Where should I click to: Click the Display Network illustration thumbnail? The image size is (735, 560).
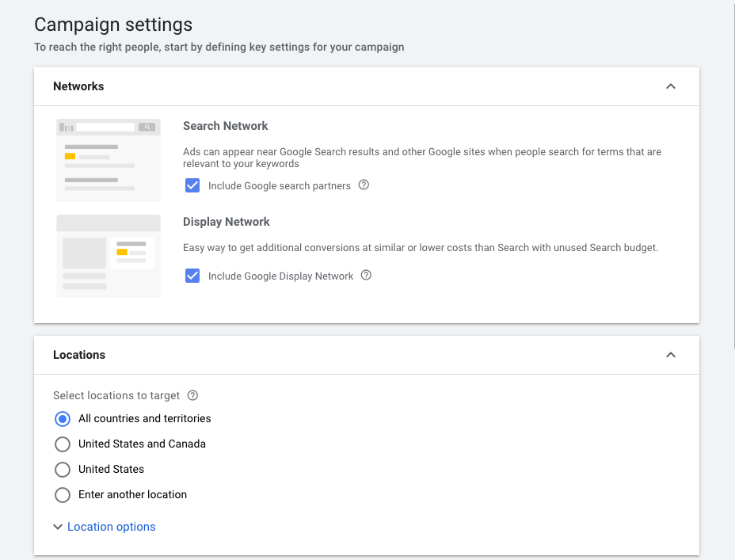109,256
